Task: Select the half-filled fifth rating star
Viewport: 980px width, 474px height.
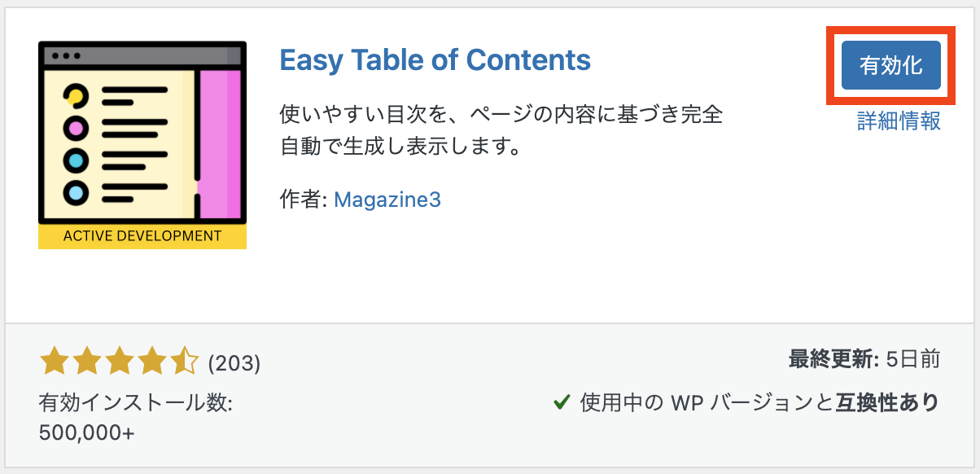Action: pyautogui.click(x=183, y=362)
